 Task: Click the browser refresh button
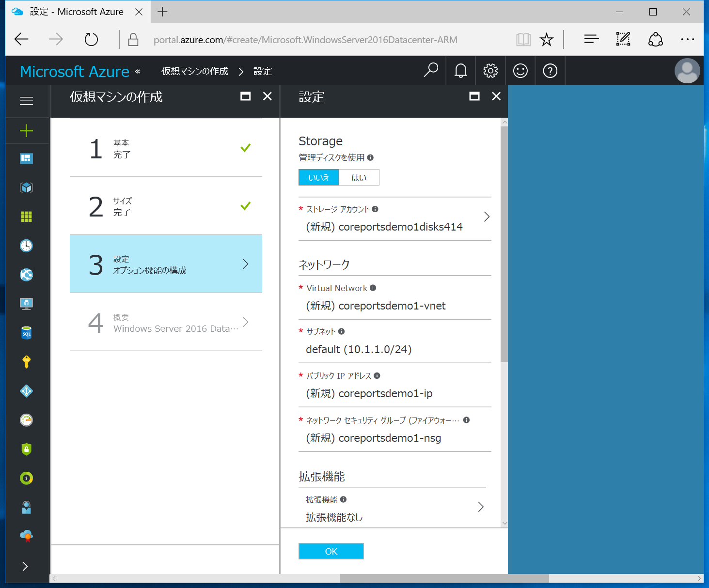(x=91, y=39)
